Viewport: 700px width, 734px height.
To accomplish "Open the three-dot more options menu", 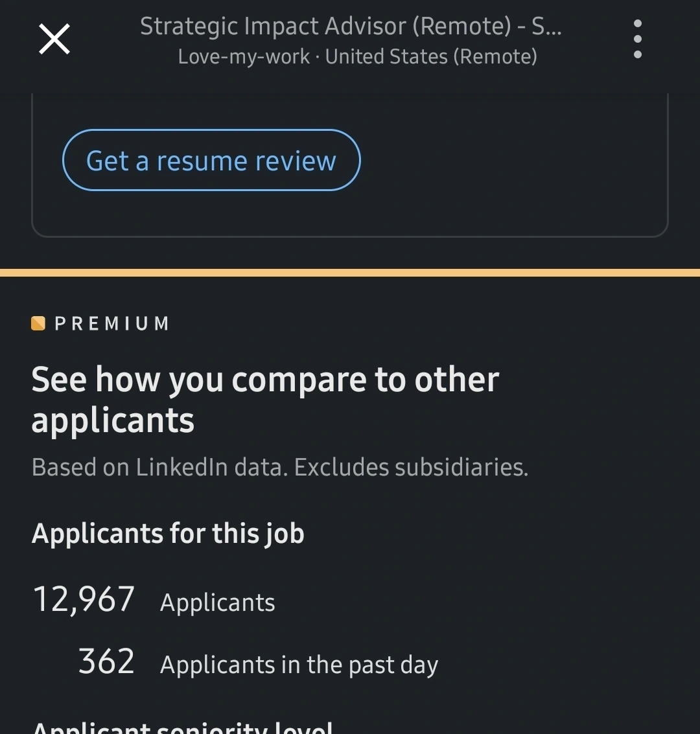I will 638,39.
